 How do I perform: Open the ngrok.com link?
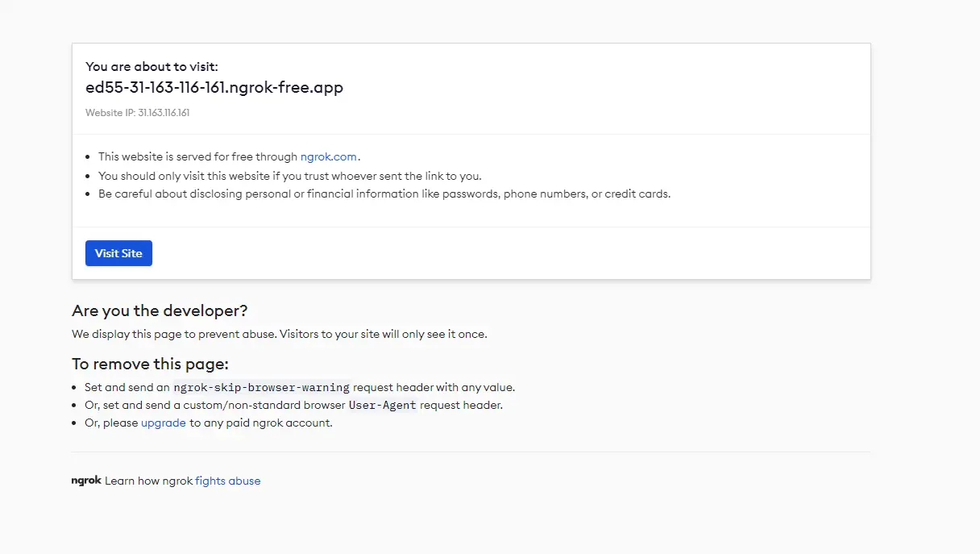329,157
